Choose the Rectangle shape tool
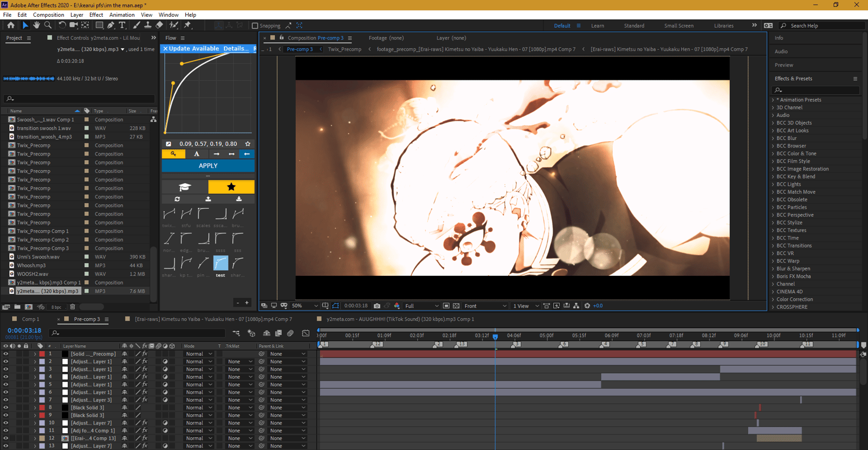This screenshot has width=868, height=450. 100,25
